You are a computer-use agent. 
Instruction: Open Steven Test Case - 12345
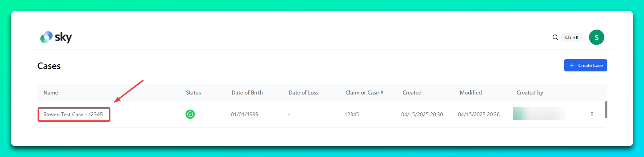[73, 115]
